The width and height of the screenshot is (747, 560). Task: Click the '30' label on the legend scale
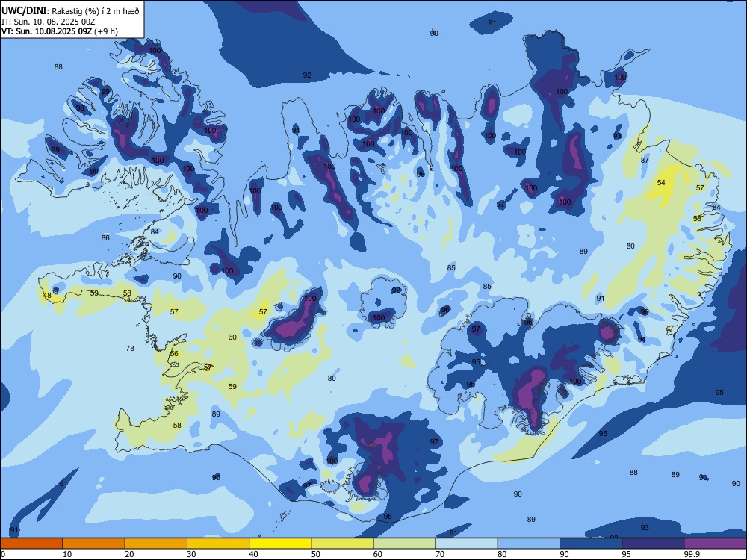(191, 554)
